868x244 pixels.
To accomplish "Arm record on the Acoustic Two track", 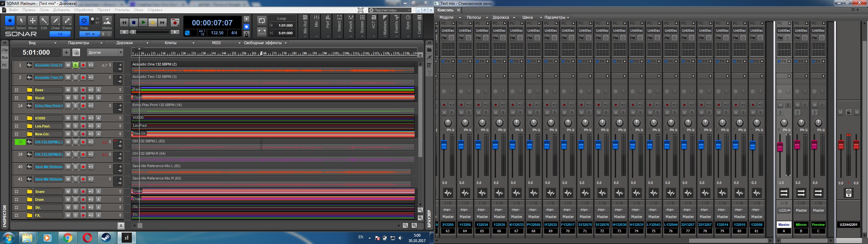I will [83, 78].
